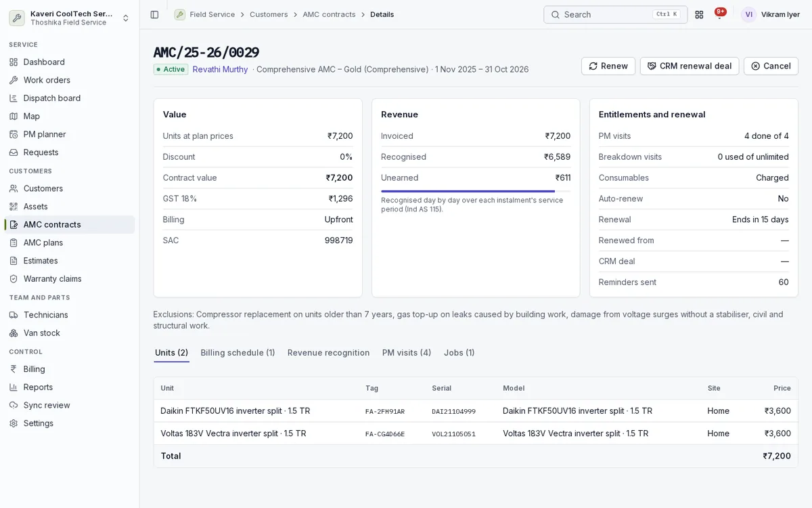Open the notifications bell icon
The height and width of the screenshot is (508, 812).
pyautogui.click(x=719, y=14)
